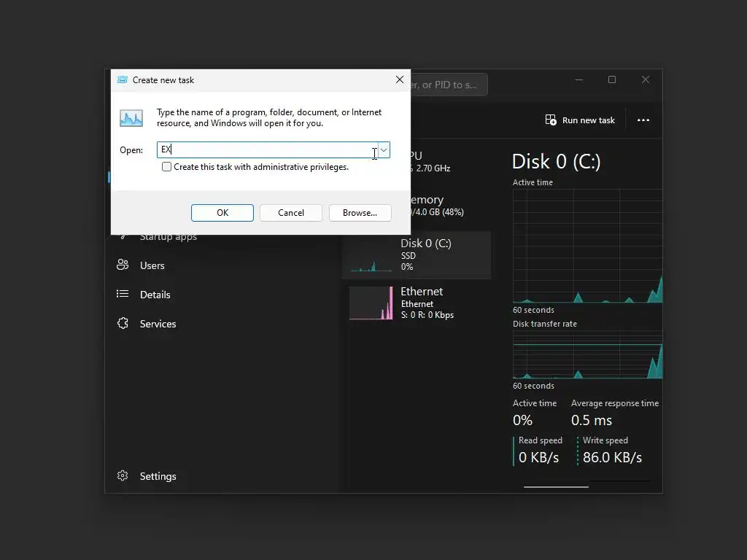Open the Details page
Viewport: 747px width, 560px height.
[155, 295]
